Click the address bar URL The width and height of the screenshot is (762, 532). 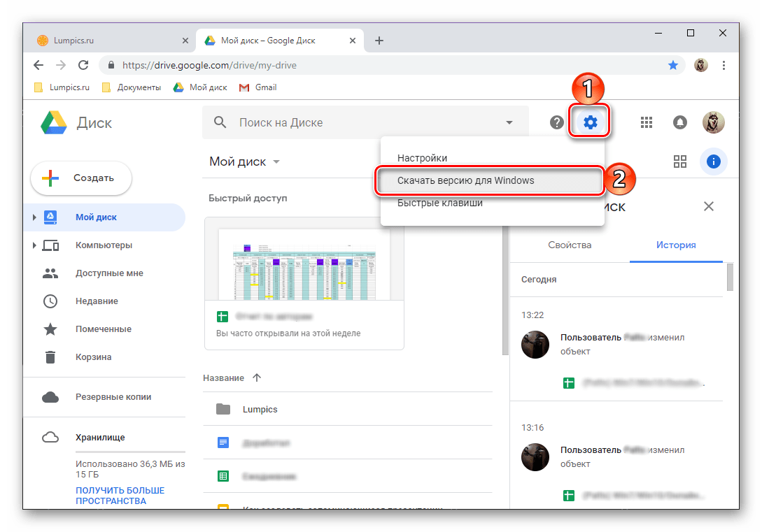209,65
